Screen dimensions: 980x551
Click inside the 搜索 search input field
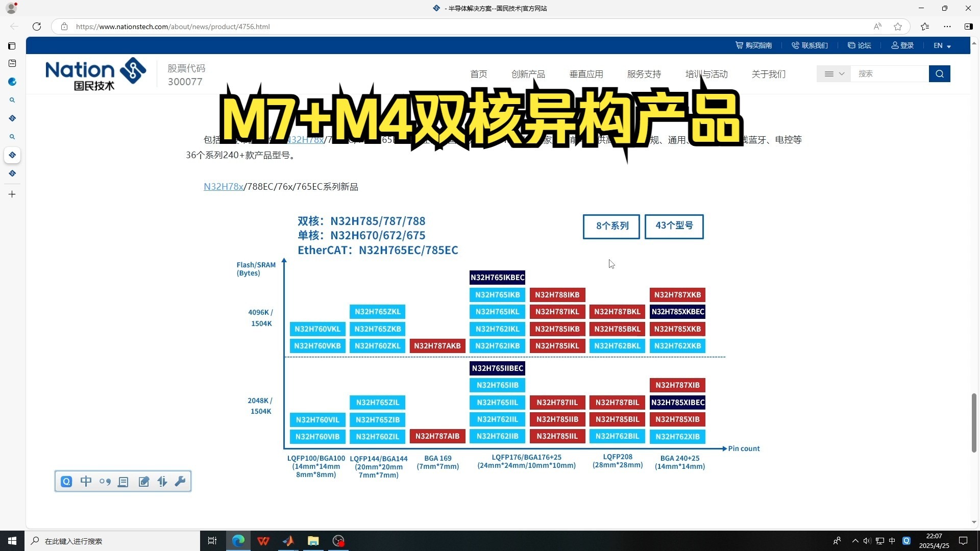(x=891, y=73)
